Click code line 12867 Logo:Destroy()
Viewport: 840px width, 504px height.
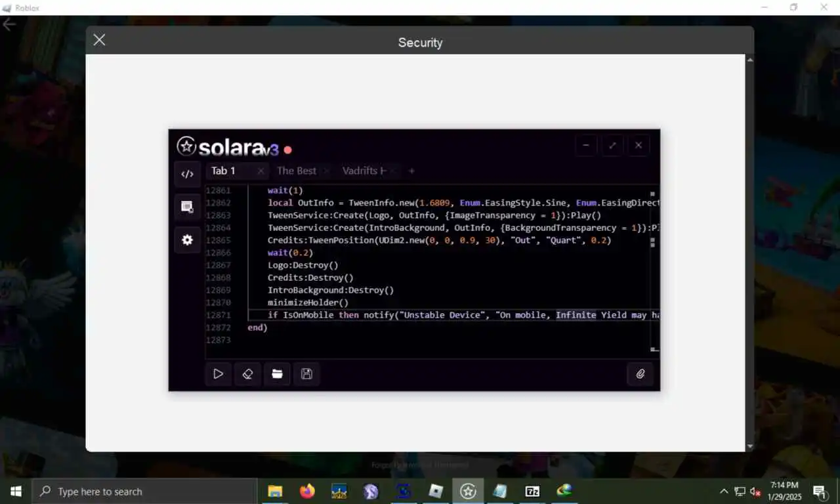click(303, 265)
